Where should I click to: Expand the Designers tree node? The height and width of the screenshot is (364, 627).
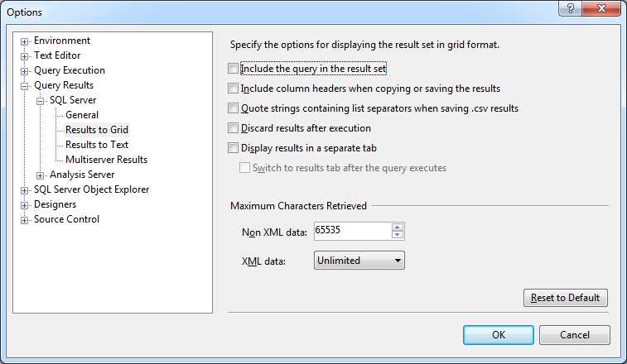pos(25,205)
